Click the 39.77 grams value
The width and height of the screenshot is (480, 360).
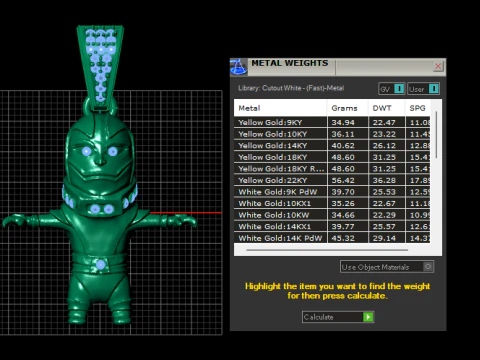[343, 227]
